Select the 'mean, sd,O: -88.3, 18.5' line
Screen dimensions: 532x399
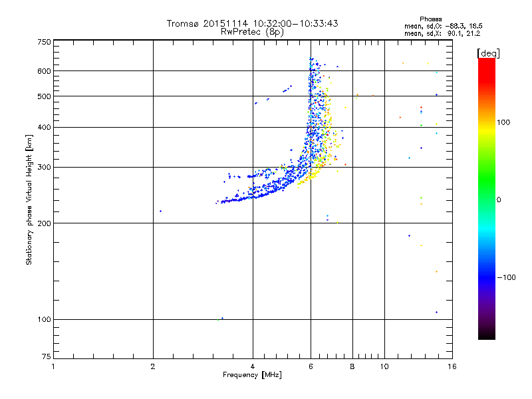(443, 26)
